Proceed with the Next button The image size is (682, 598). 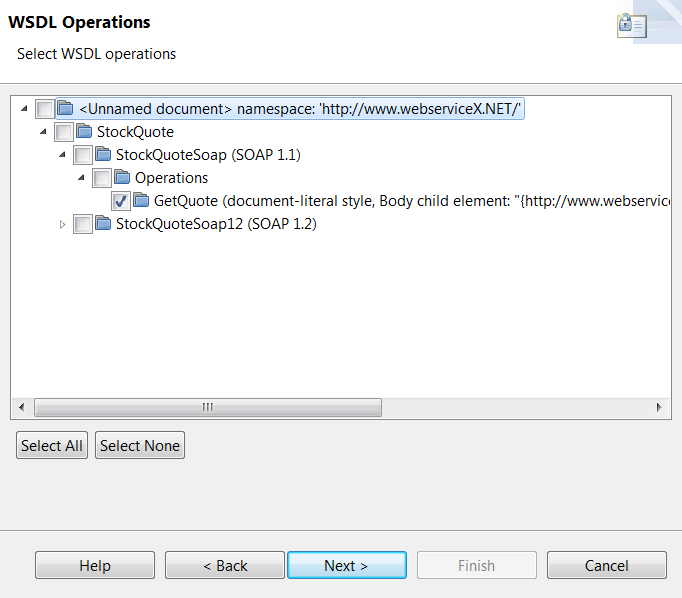347,565
